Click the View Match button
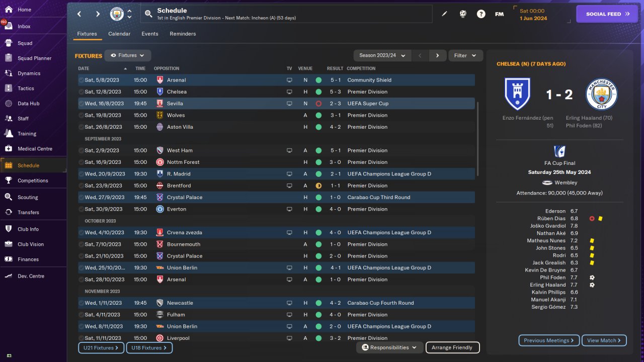The width and height of the screenshot is (644, 362). pyautogui.click(x=604, y=340)
